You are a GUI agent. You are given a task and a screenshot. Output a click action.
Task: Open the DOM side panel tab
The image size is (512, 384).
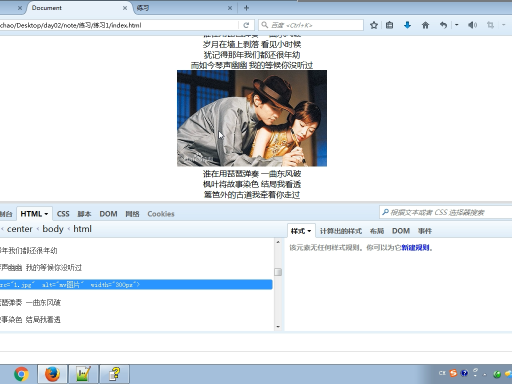401,231
